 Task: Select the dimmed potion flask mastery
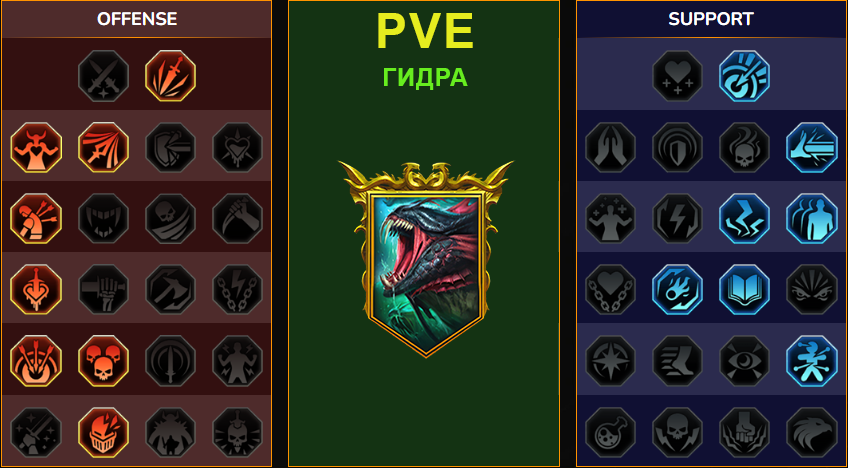[611, 432]
